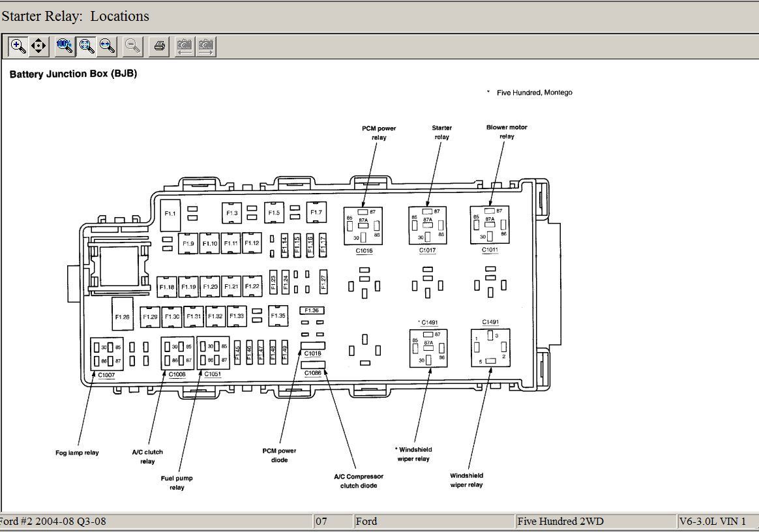The image size is (759, 532).
Task: Click the zoom out magnifier icon
Action: [133, 46]
